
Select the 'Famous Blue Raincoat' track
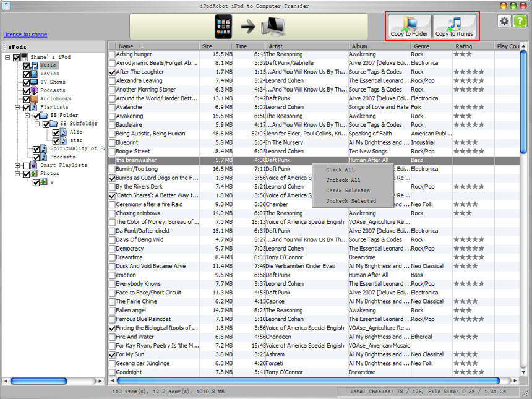click(314, 319)
